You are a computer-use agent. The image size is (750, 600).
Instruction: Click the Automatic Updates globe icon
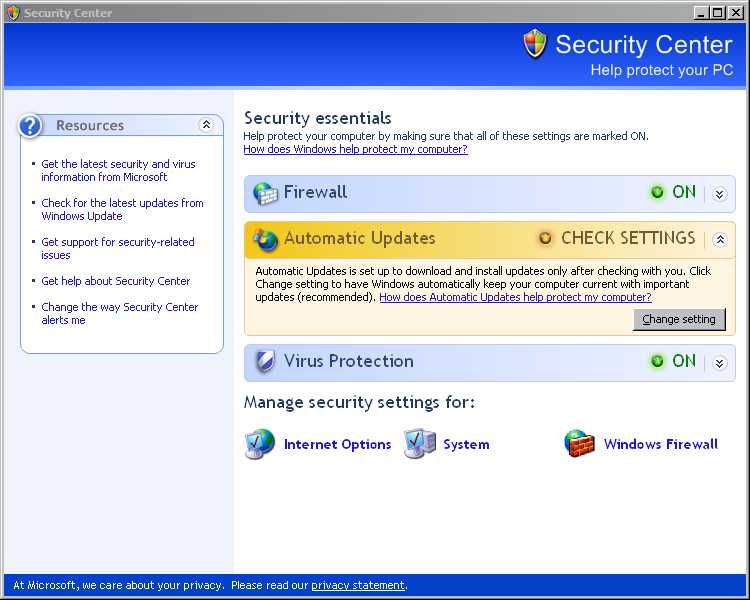point(265,239)
